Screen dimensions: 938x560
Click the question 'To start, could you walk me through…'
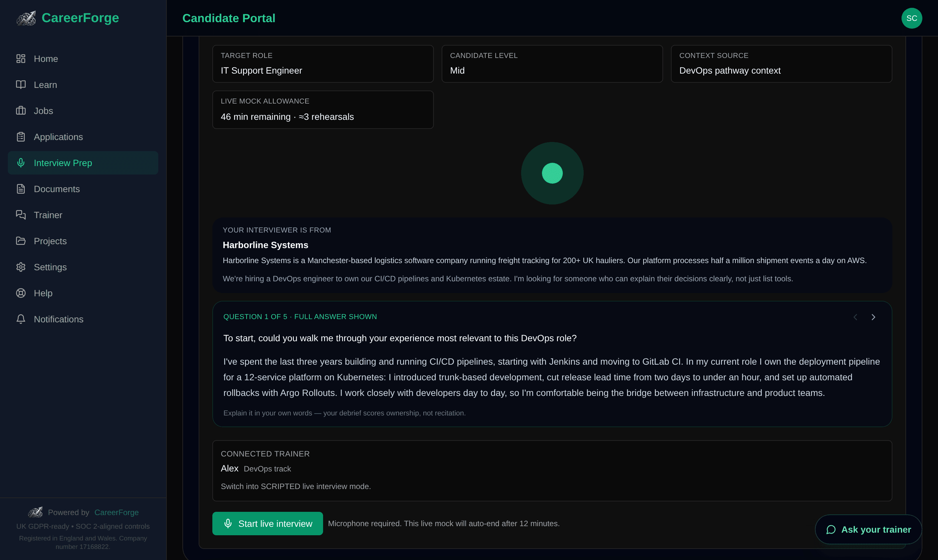coord(400,338)
